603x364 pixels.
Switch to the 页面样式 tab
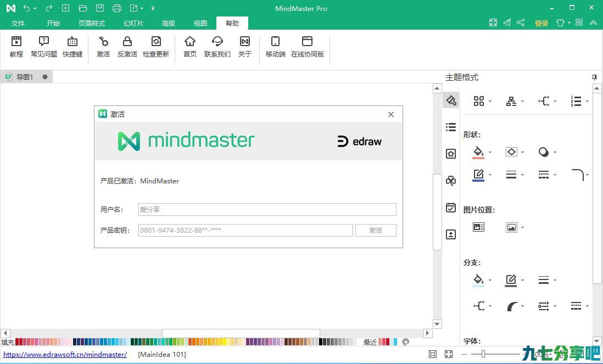click(92, 23)
